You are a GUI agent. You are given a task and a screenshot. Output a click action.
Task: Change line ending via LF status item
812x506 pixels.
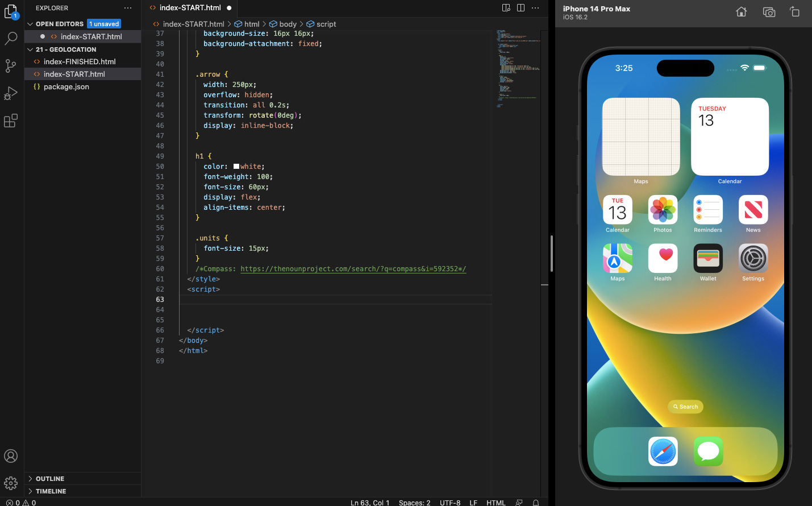point(473,503)
